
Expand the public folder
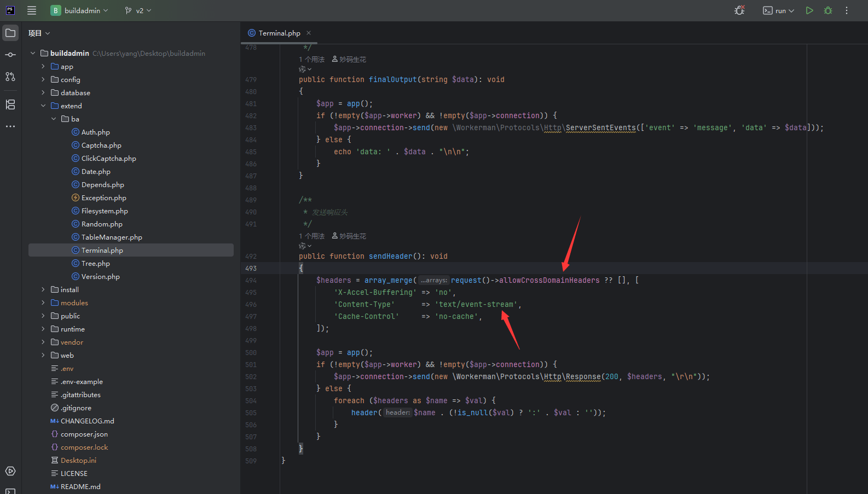coord(43,316)
